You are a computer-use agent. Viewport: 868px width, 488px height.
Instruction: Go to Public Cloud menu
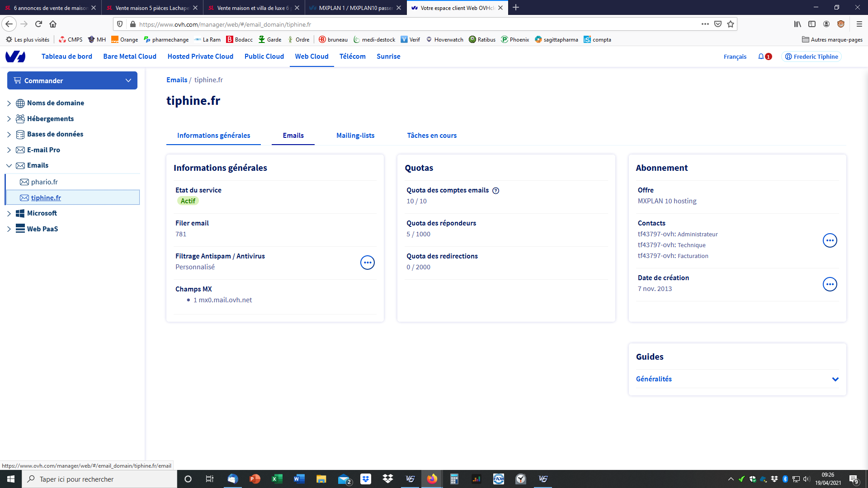click(264, 56)
